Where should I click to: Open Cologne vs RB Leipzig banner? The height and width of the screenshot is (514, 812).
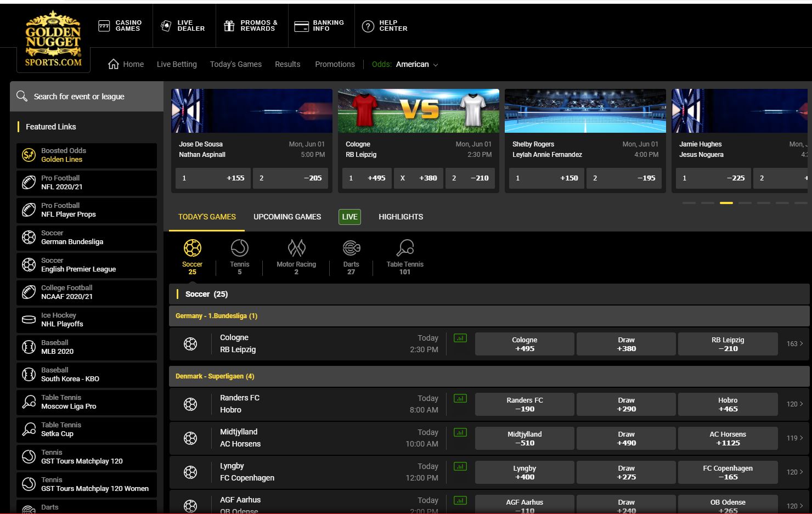click(x=419, y=111)
